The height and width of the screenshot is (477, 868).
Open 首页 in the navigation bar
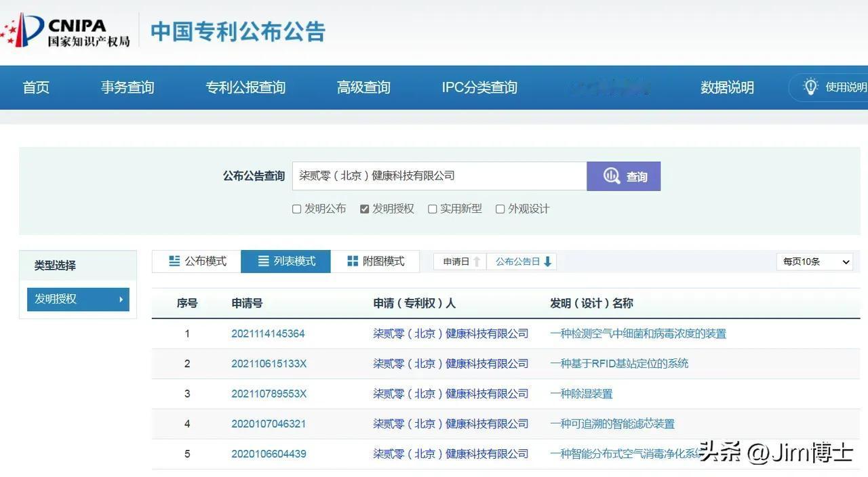pyautogui.click(x=36, y=87)
